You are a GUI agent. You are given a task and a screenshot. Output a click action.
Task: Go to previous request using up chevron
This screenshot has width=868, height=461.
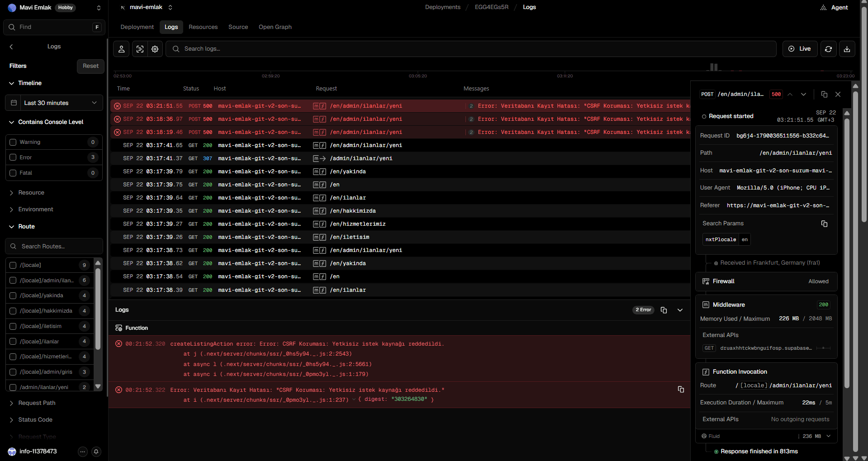point(790,94)
